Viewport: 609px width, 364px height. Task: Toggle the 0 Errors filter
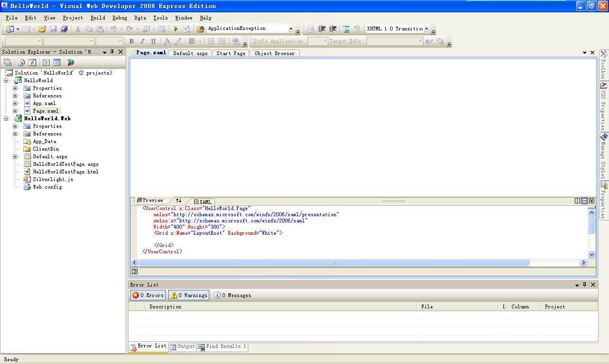[x=148, y=295]
